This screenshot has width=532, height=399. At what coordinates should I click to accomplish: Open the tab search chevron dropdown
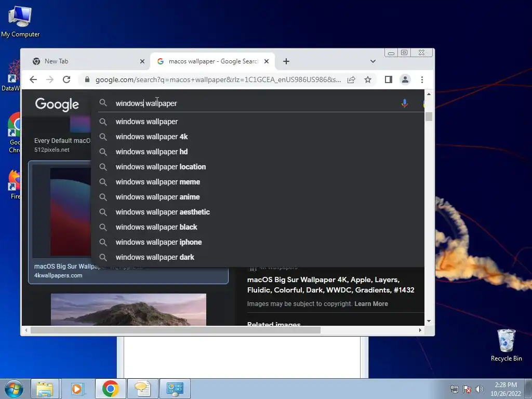[x=373, y=61]
